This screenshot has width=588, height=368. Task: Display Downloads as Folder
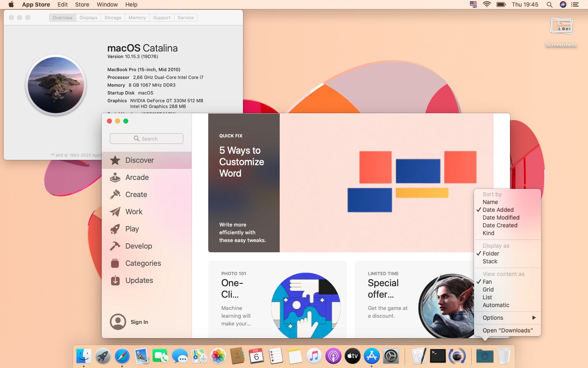click(x=508, y=254)
